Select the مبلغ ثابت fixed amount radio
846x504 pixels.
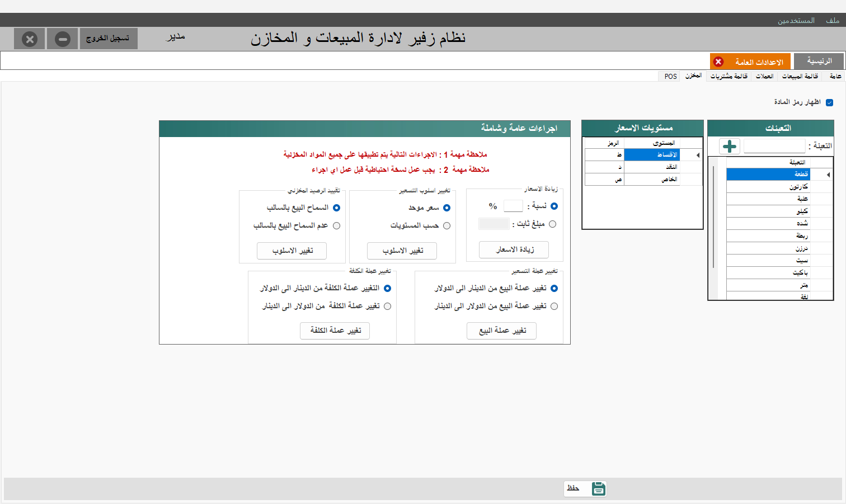click(552, 224)
